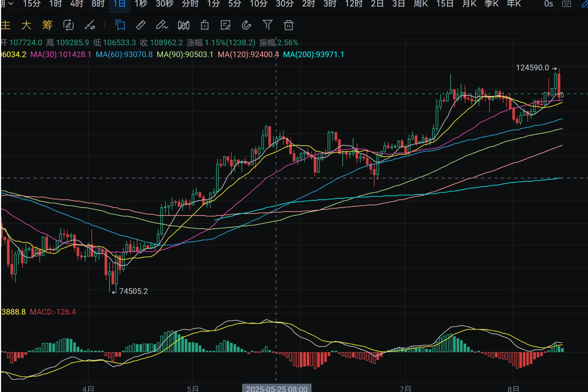Click the funnel filter icon
This screenshot has height=392, width=588.
(267, 25)
